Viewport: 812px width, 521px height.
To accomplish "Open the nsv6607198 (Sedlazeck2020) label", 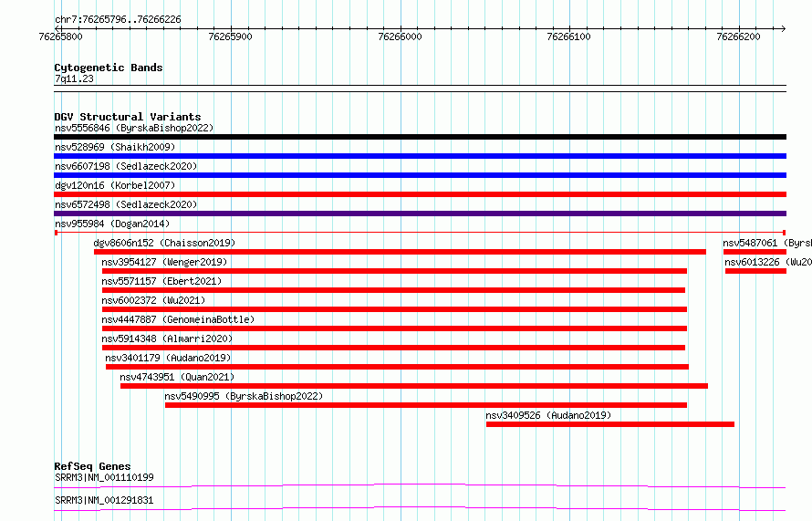I will 126,166.
